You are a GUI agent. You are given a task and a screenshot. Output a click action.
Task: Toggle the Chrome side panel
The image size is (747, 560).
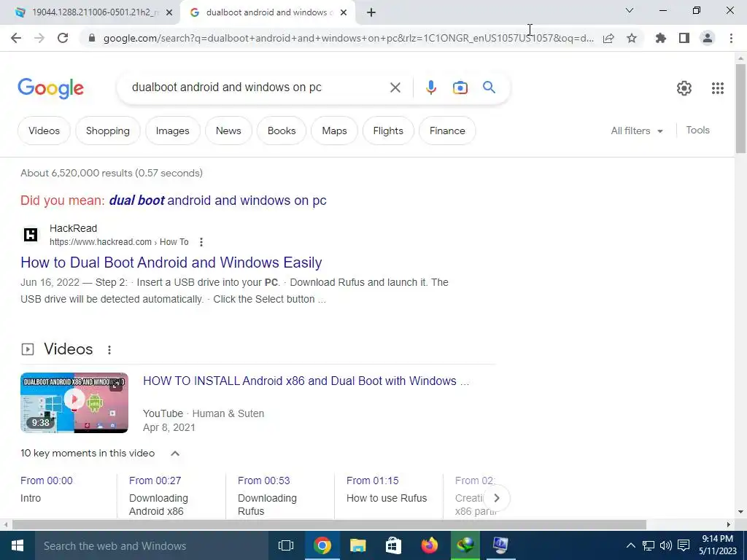coord(684,38)
